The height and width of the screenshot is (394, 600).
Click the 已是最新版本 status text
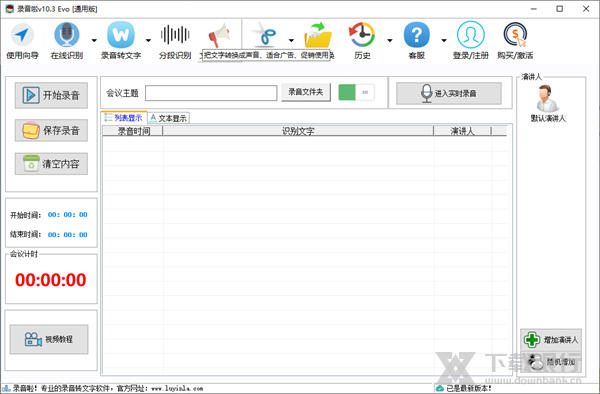click(469, 389)
